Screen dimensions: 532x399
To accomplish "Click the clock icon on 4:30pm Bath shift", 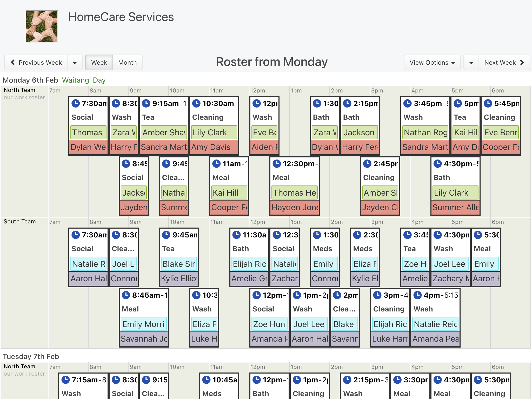I will (438, 164).
